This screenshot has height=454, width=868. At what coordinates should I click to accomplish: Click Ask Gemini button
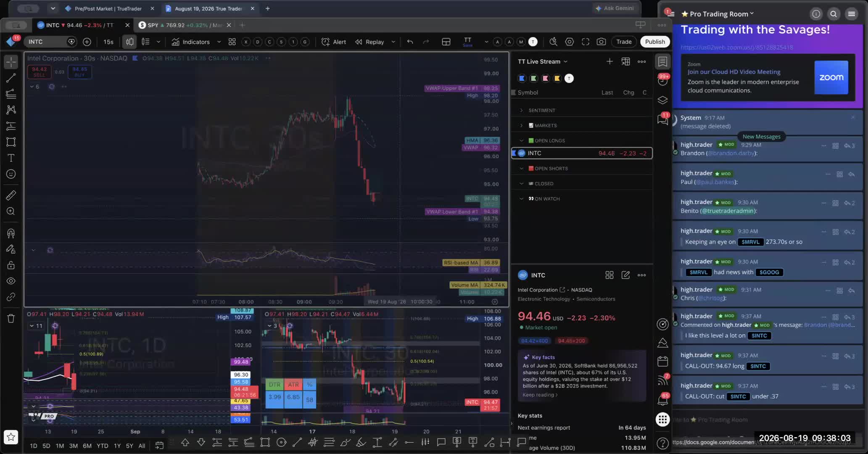[x=615, y=8]
